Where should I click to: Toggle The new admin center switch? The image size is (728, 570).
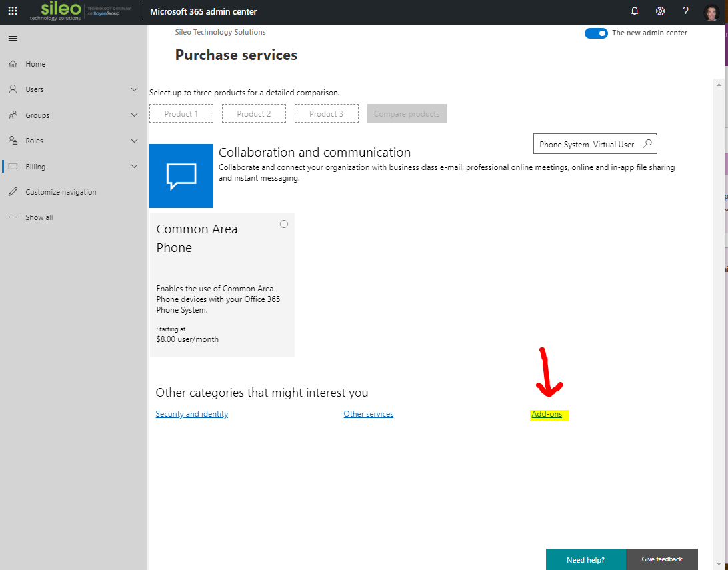(596, 33)
